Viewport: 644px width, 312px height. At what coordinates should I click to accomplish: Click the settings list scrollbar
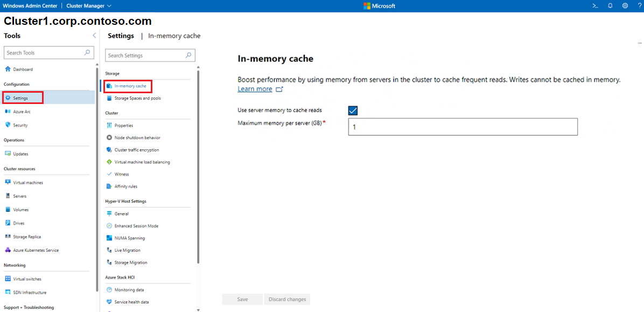pyautogui.click(x=198, y=167)
